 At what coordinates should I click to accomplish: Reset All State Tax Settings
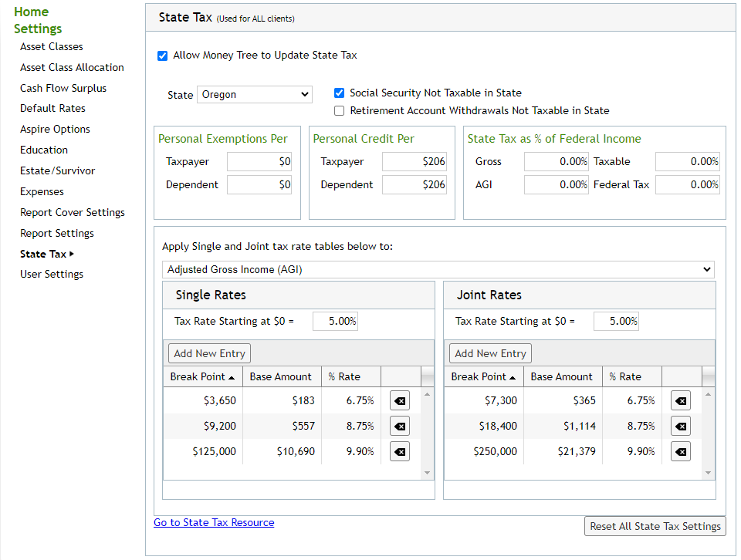point(655,527)
